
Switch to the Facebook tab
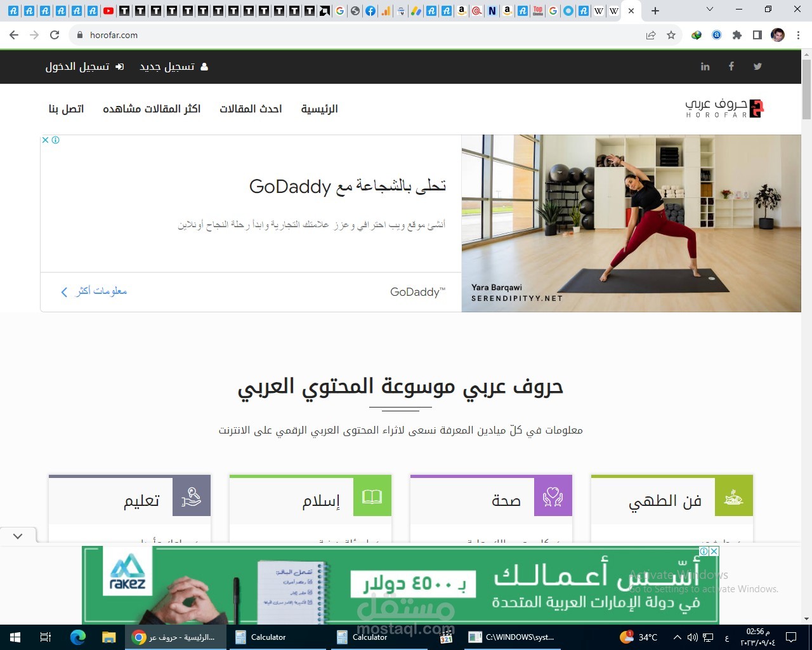tap(370, 11)
